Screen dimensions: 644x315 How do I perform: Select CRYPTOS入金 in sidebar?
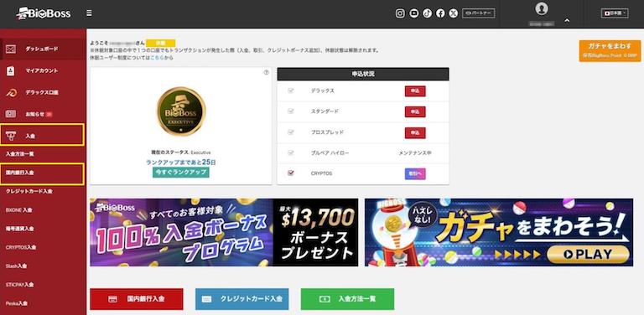(21, 247)
